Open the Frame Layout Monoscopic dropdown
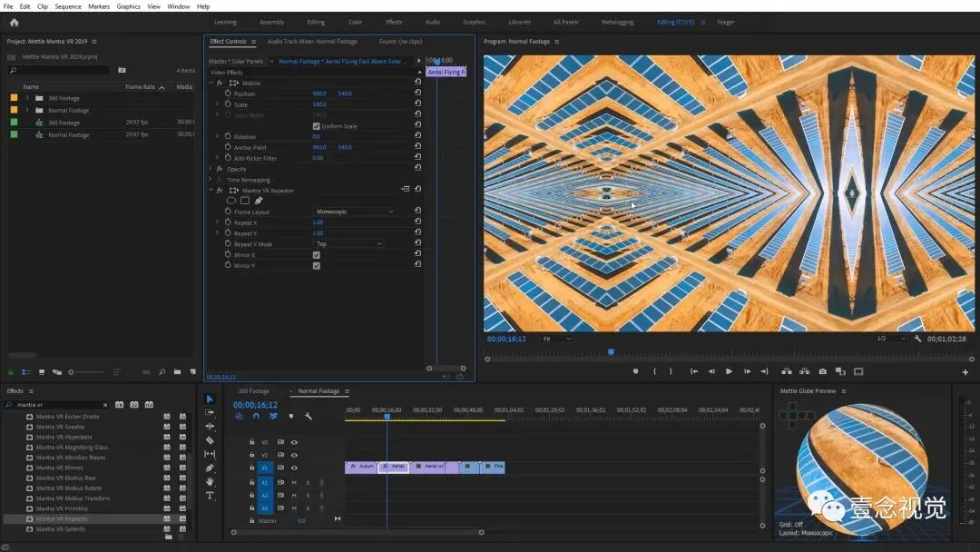This screenshot has width=980, height=552. pyautogui.click(x=354, y=212)
